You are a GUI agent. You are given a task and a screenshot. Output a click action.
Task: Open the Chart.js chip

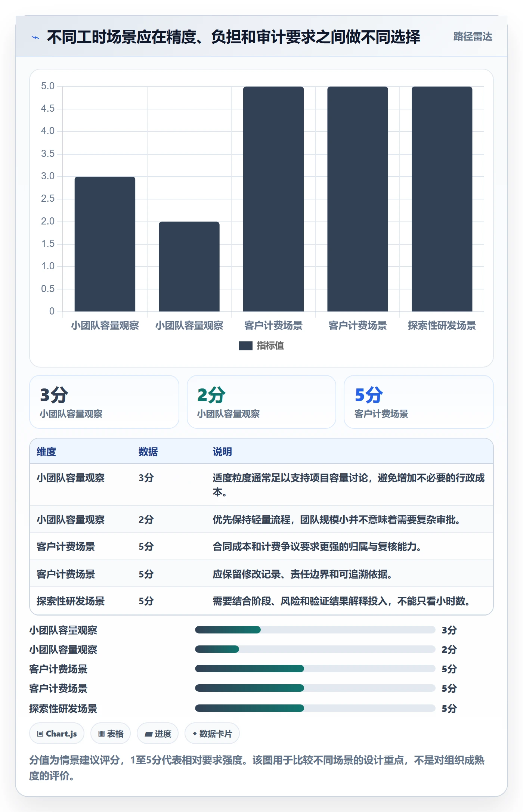point(57,734)
